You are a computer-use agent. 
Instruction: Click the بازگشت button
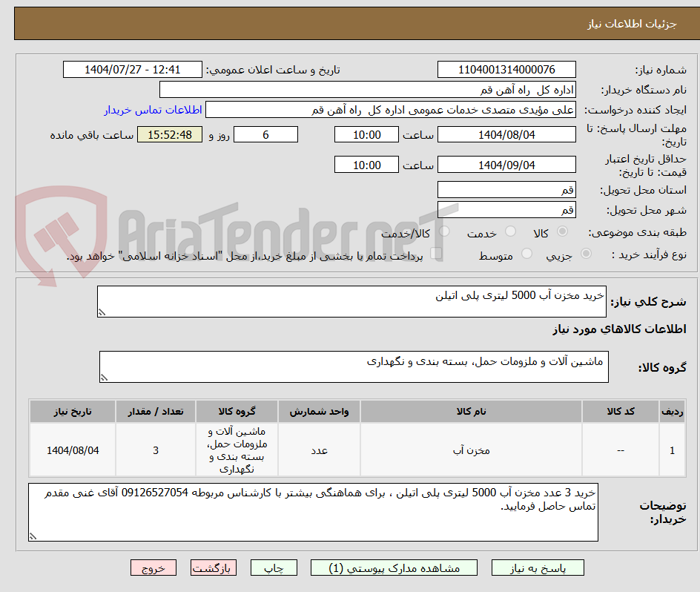click(213, 568)
